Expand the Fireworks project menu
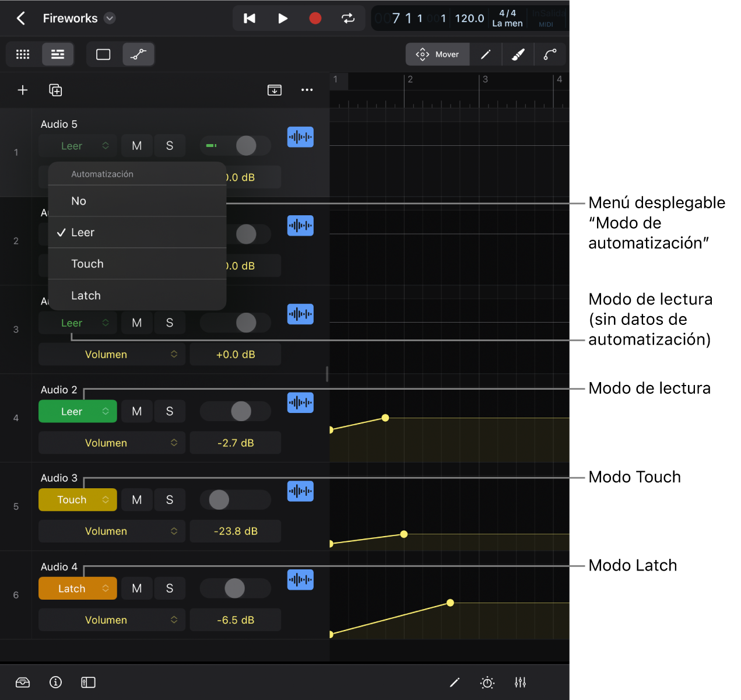This screenshot has height=700, width=741. (x=110, y=19)
